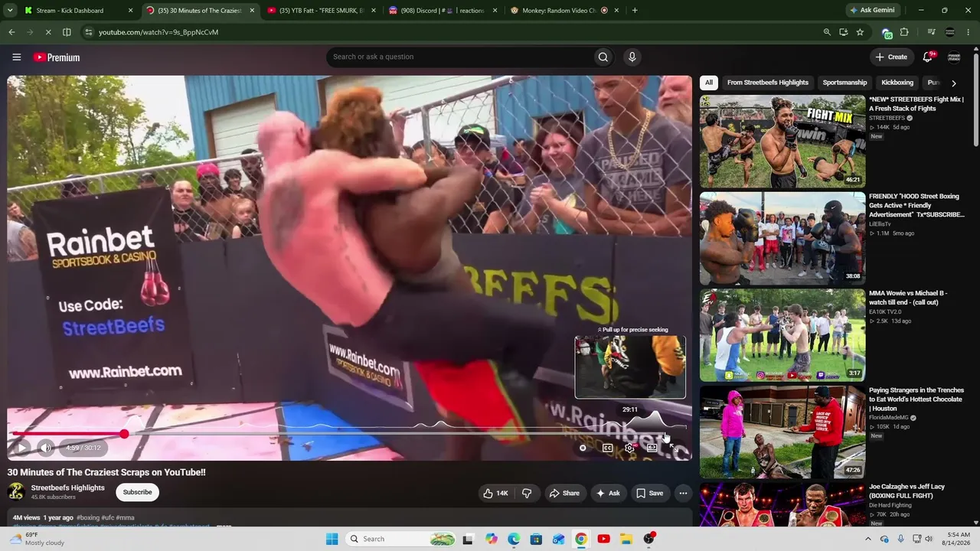Go to YouTube Premium home logo
Screen dimensions: 980x551
[x=57, y=57]
